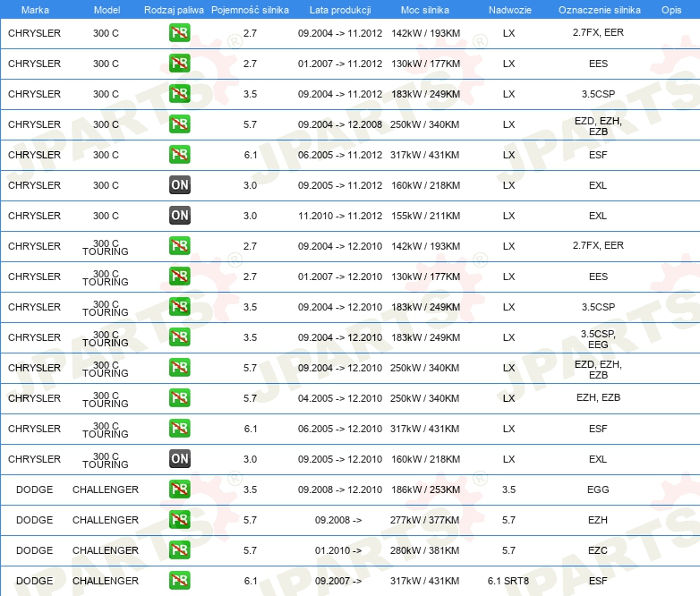
Task: Click the 6.1 SRT8 body type cell
Action: click(x=508, y=581)
